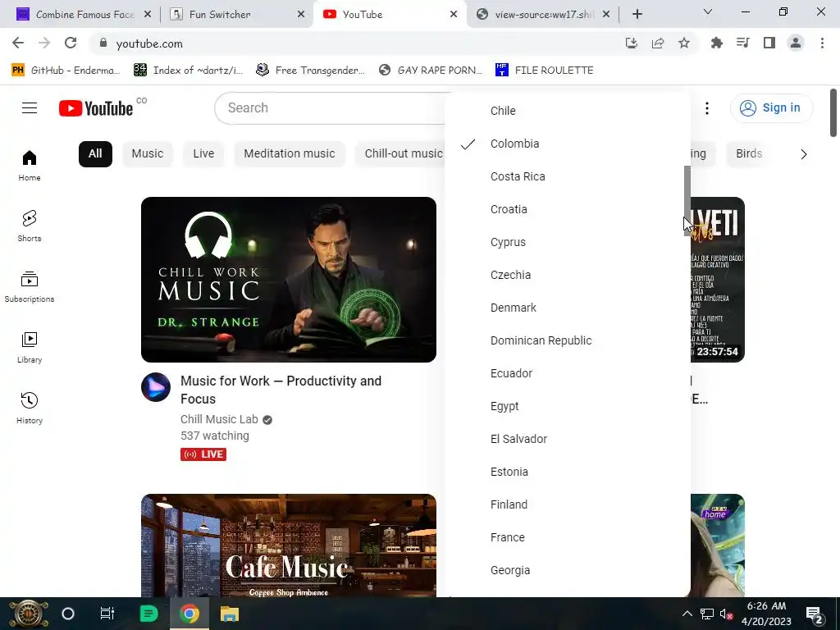The image size is (840, 630).
Task: Show more chips with right arrow
Action: (804, 154)
